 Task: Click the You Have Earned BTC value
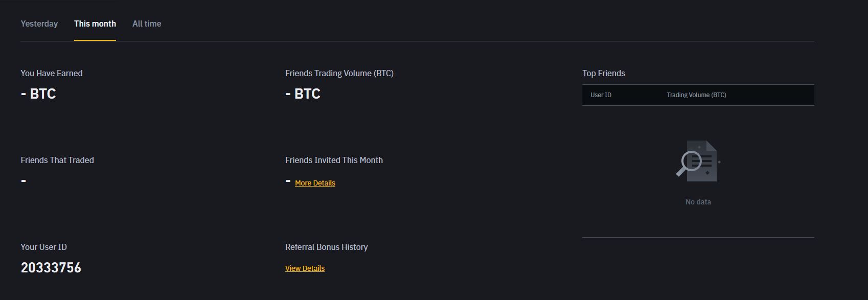[x=38, y=94]
